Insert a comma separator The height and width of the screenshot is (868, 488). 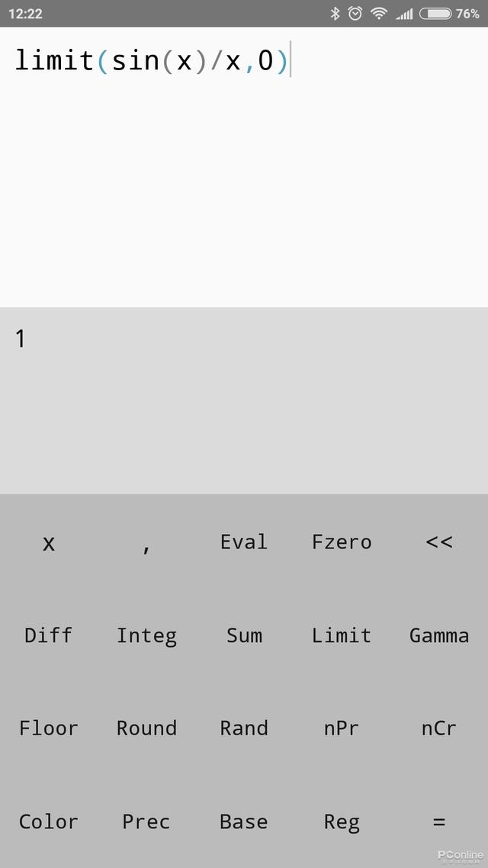click(x=146, y=542)
